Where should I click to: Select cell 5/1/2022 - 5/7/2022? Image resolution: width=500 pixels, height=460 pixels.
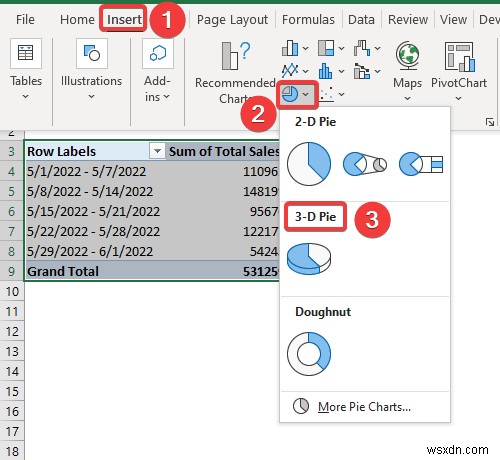click(x=95, y=171)
